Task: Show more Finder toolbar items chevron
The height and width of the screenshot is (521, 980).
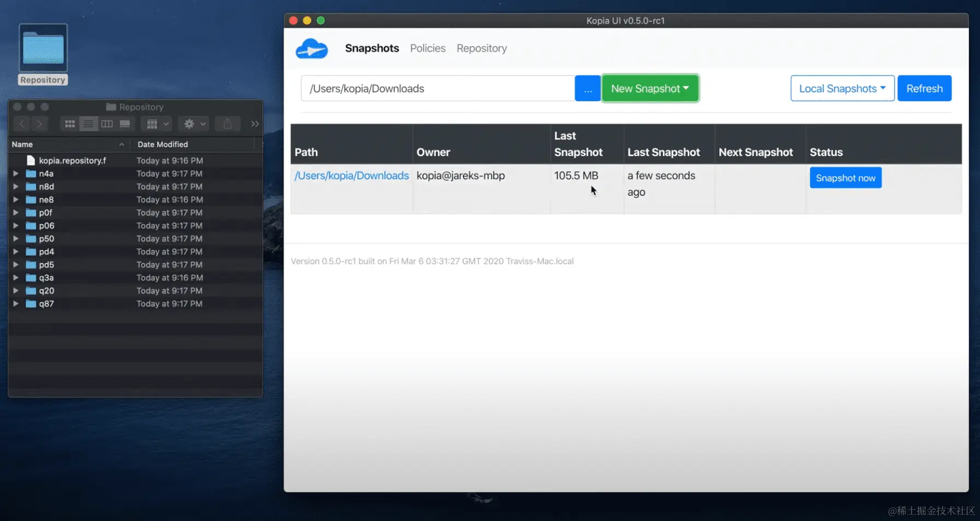Action: click(x=255, y=124)
